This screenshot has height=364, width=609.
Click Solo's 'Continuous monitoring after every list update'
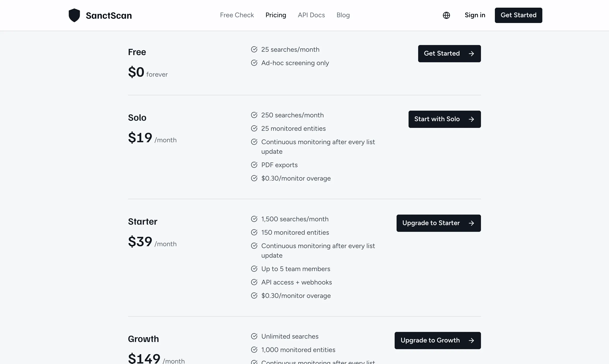click(318, 147)
